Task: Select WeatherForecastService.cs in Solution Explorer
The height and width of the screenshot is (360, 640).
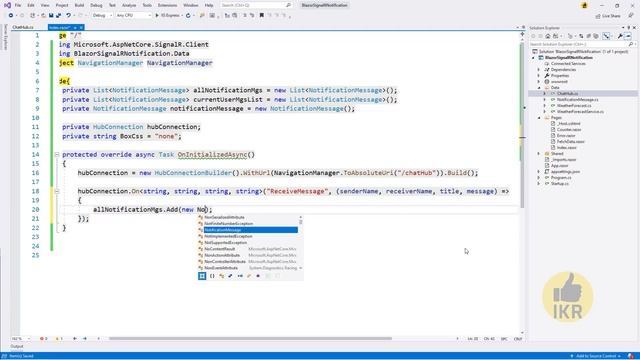Action: pyautogui.click(x=580, y=111)
